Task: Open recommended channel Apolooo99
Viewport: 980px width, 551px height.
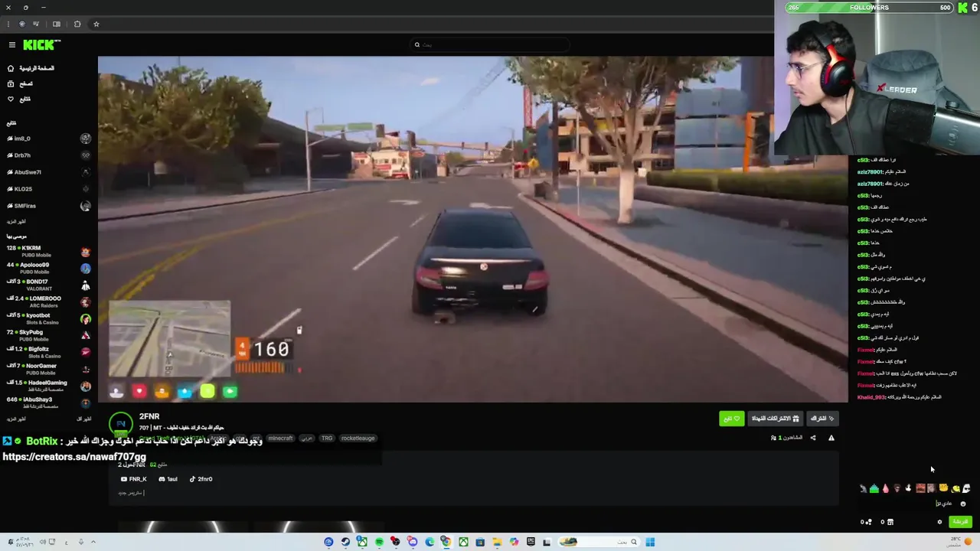Action: point(49,269)
